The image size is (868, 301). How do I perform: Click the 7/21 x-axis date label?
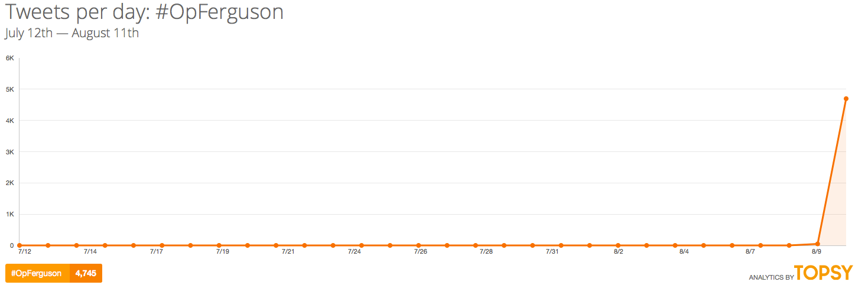[x=288, y=252]
